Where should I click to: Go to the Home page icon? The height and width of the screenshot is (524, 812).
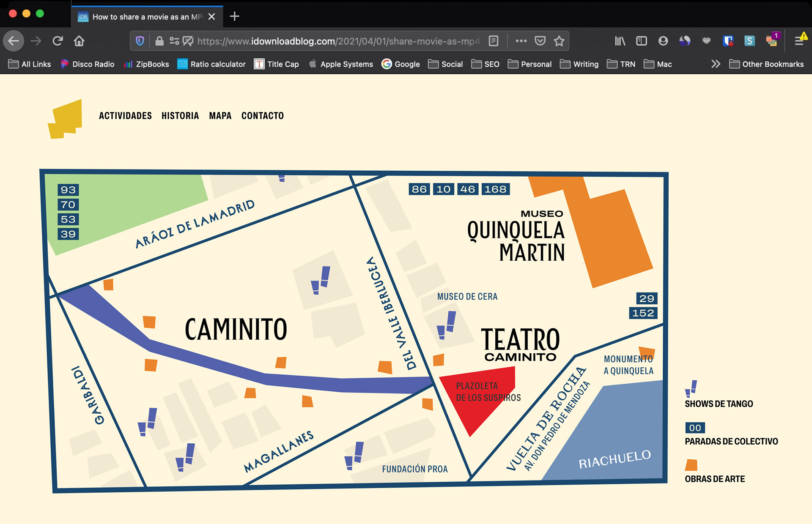coord(79,41)
